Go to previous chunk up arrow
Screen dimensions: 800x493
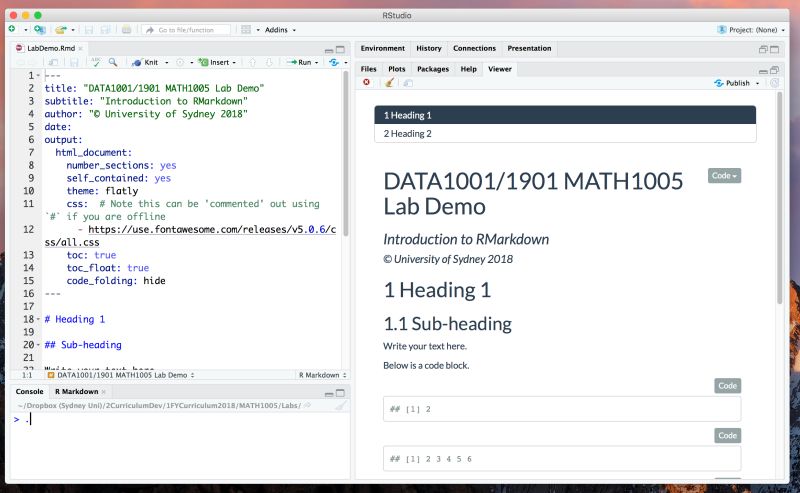click(x=252, y=62)
